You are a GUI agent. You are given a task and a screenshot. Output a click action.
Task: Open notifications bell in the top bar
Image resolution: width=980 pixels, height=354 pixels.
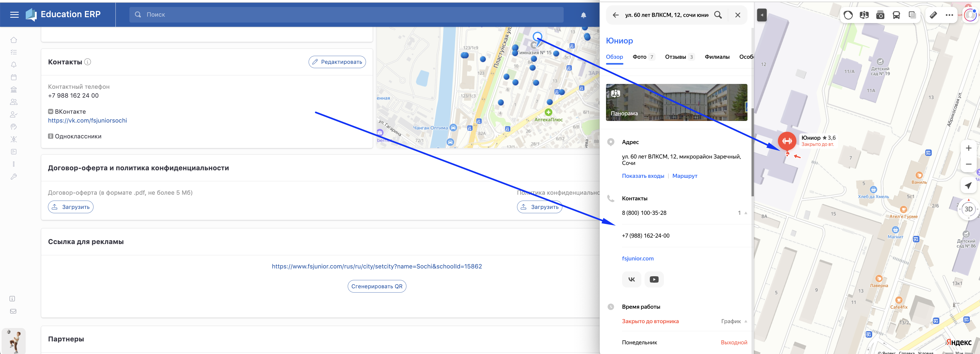583,15
